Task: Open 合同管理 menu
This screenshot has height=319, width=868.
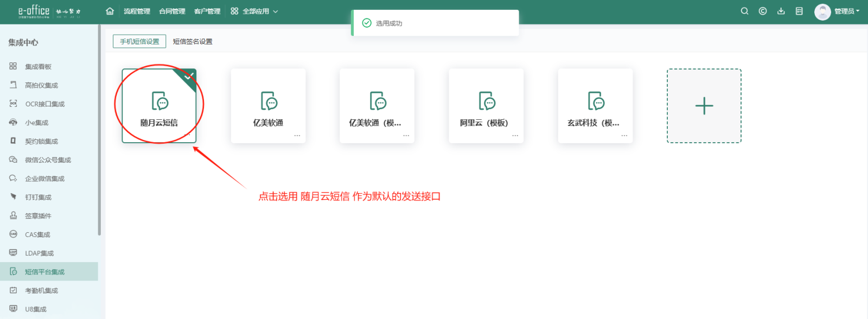Action: pyautogui.click(x=172, y=11)
